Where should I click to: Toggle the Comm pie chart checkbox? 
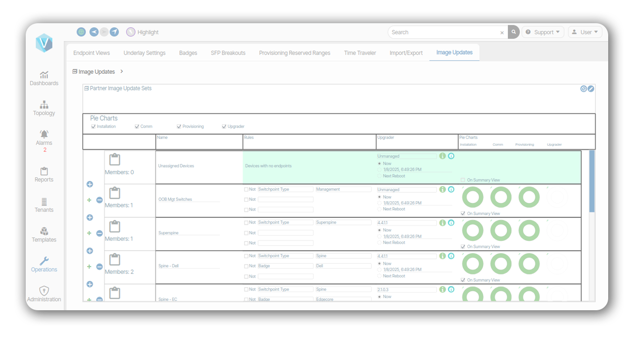pos(137,127)
